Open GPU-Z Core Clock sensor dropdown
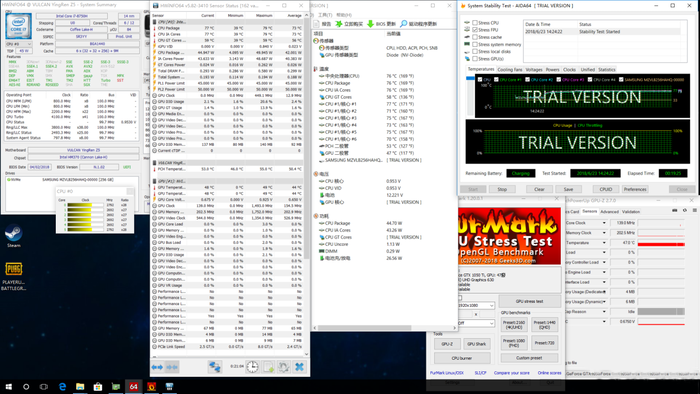Screen dimensions: 700x394 pyautogui.click(x=604, y=223)
